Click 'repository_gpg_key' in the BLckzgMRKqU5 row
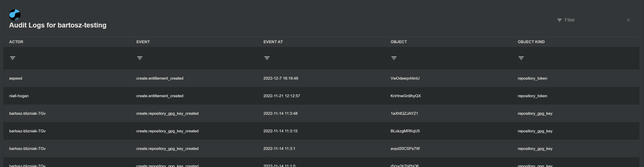 tap(535, 131)
